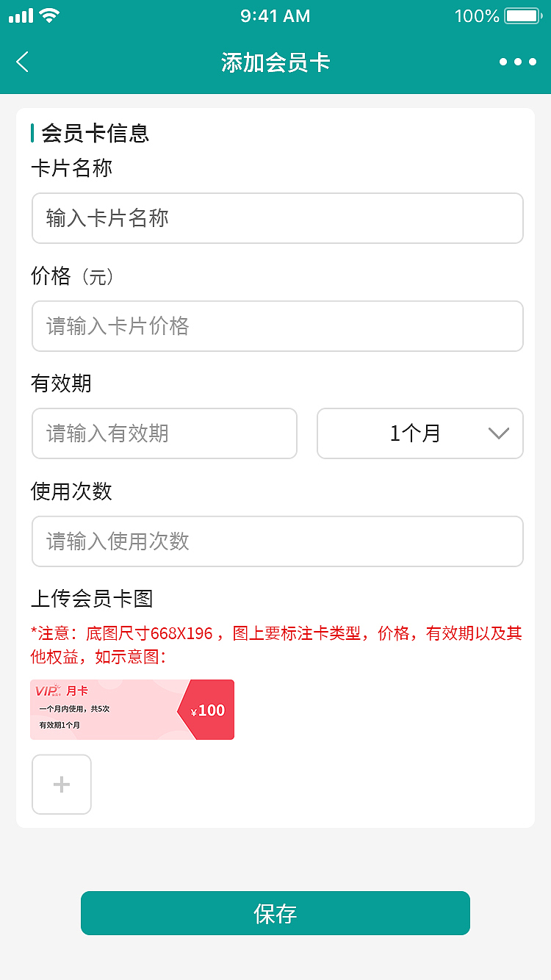551x980 pixels.
Task: Open the three-dot more options menu
Action: coord(517,62)
